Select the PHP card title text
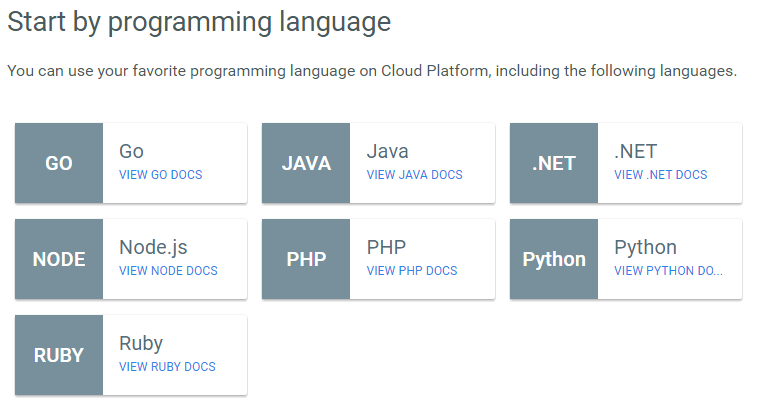758x404 pixels. [386, 247]
